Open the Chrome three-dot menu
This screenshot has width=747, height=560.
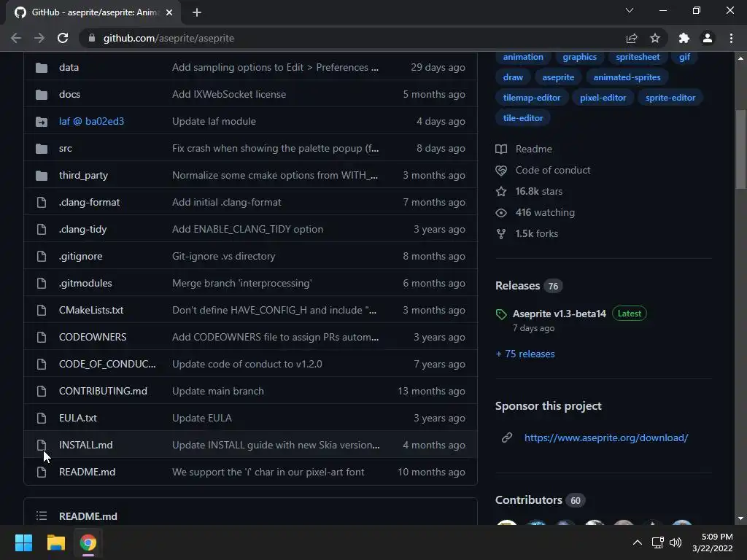click(731, 38)
